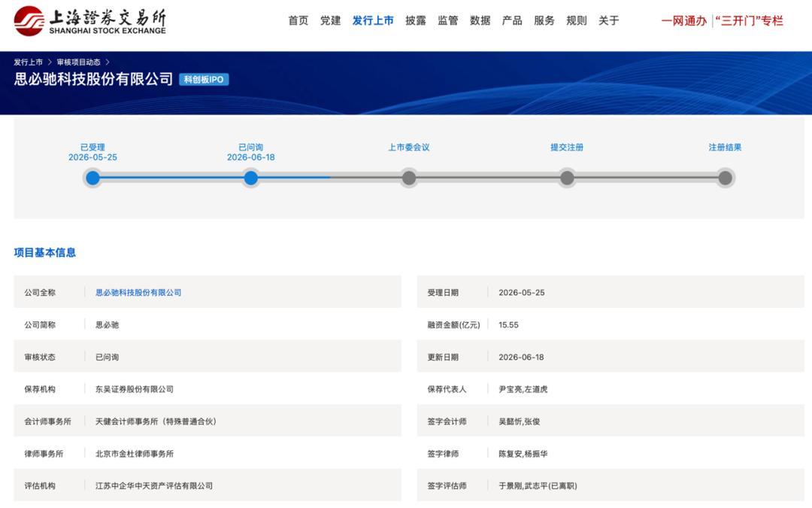Screen dimensions: 812x508
Task: Click the 提交注册 stage label
Action: click(x=567, y=148)
